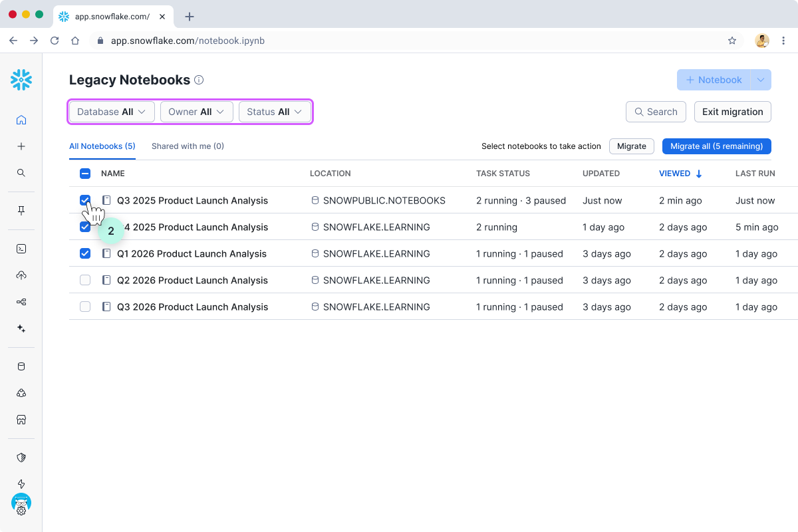Open sidebar search magnifier icon
Viewport: 798px width, 532px height.
[x=21, y=173]
